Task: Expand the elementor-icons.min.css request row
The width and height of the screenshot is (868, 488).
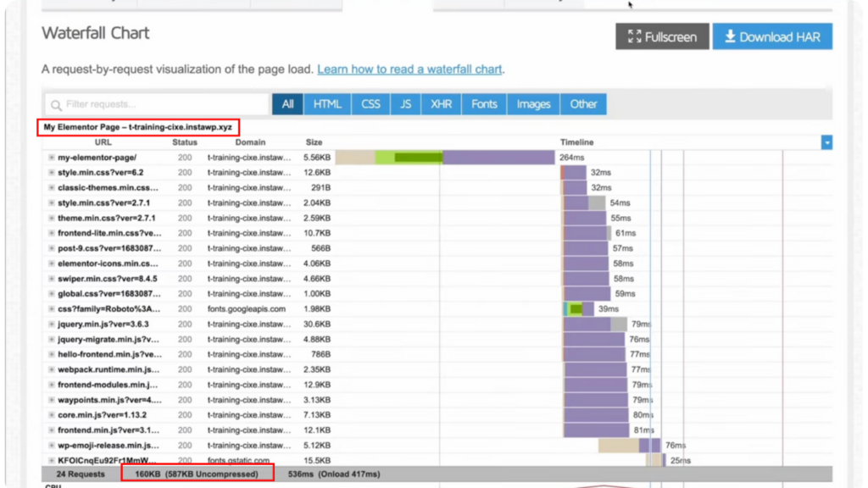Action: click(x=52, y=263)
